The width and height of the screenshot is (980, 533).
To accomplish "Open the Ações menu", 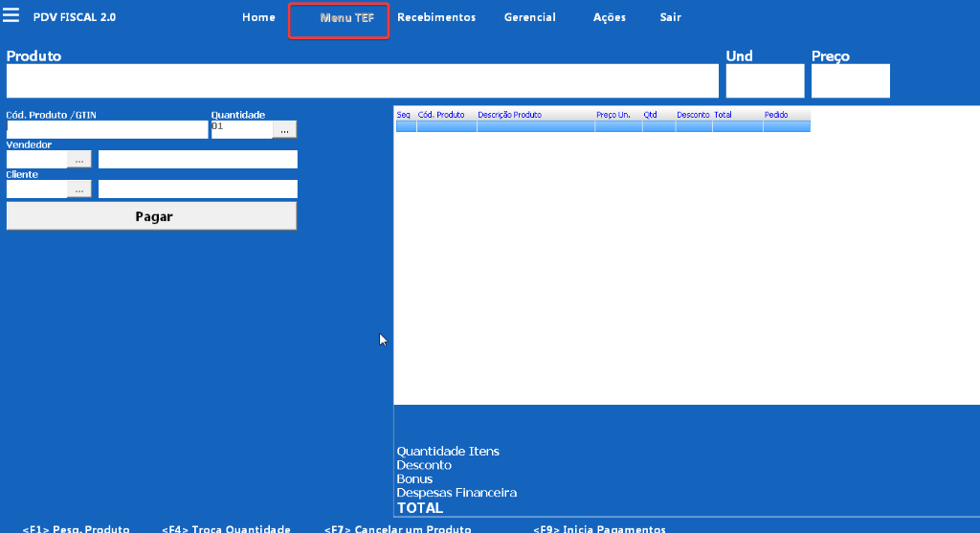I will [609, 17].
